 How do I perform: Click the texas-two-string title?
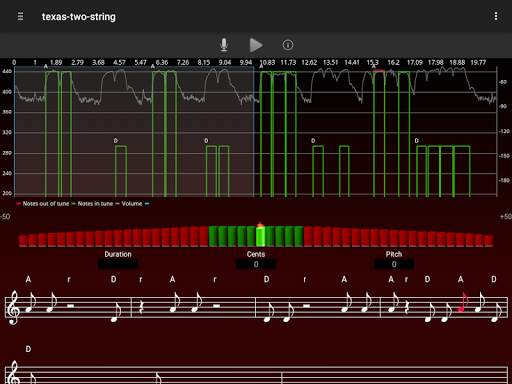point(79,17)
